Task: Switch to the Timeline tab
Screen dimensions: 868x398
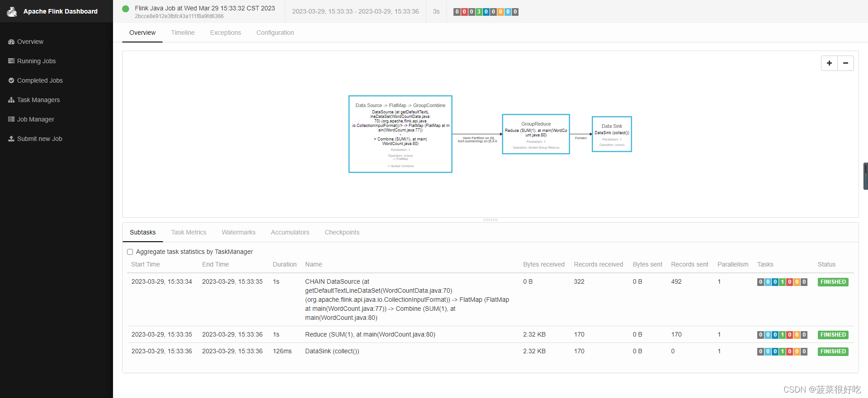Action: [183, 33]
